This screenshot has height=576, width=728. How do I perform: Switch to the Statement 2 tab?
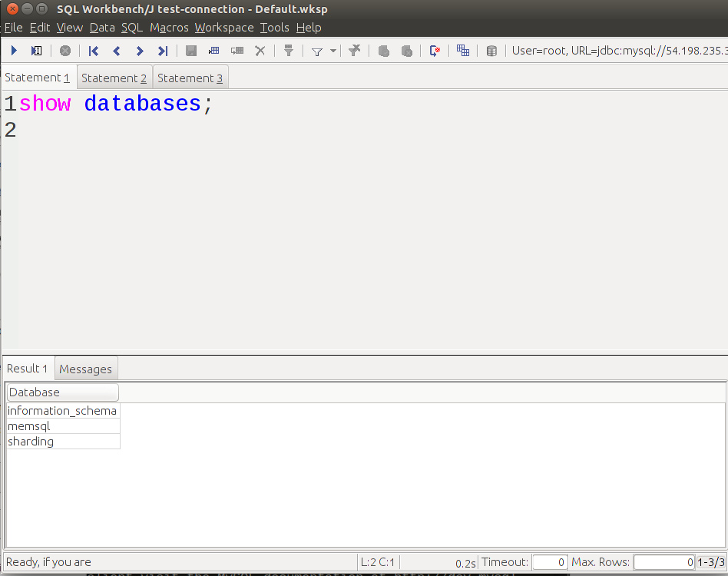point(114,77)
